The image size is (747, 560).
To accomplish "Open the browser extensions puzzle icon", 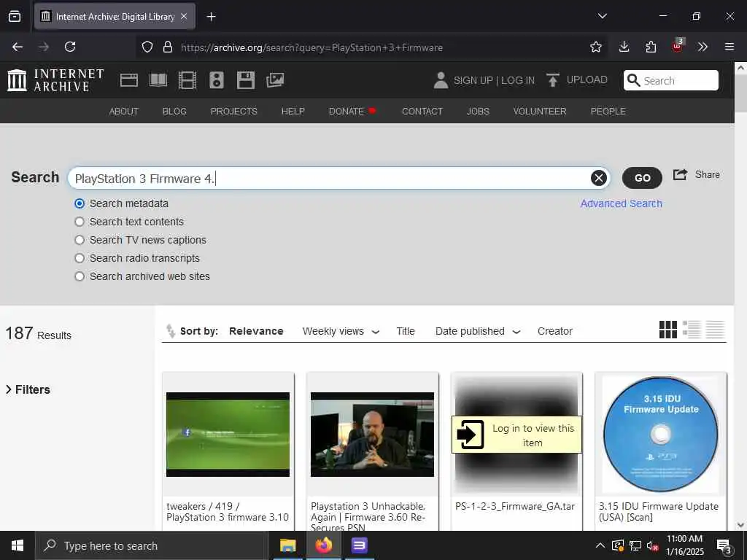I will click(x=651, y=47).
